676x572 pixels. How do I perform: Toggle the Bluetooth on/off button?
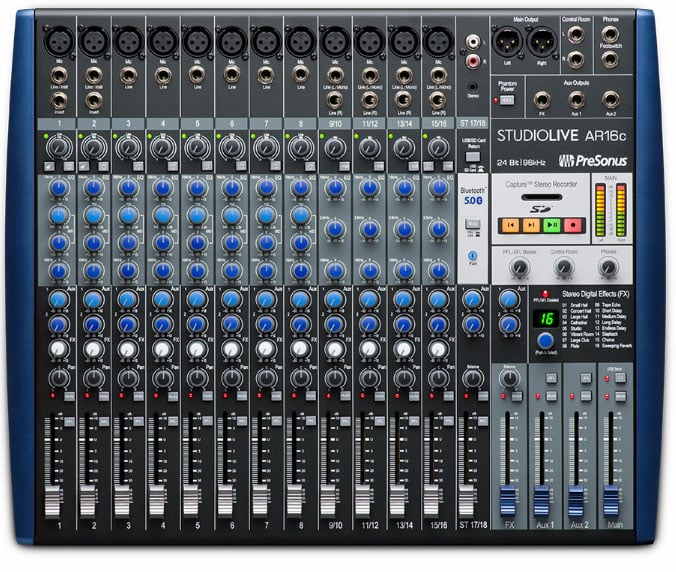473,223
